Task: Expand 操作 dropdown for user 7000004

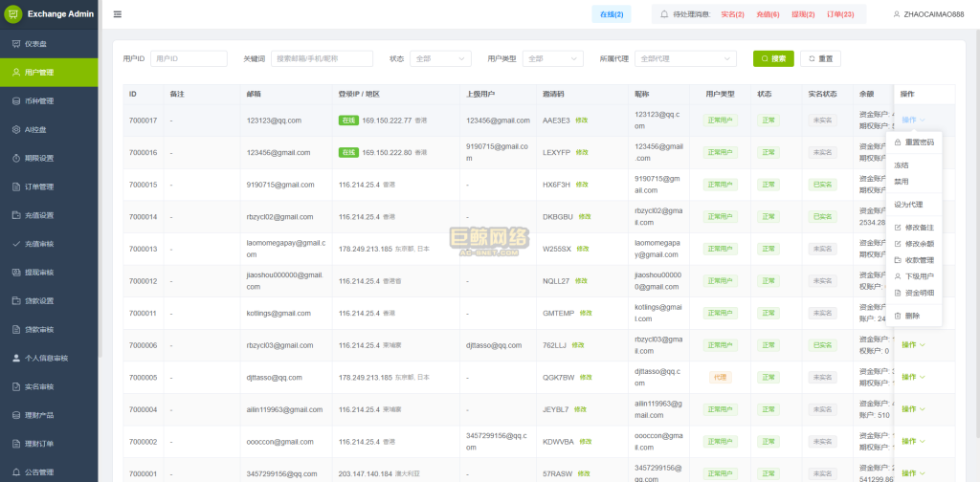Action: [x=913, y=409]
